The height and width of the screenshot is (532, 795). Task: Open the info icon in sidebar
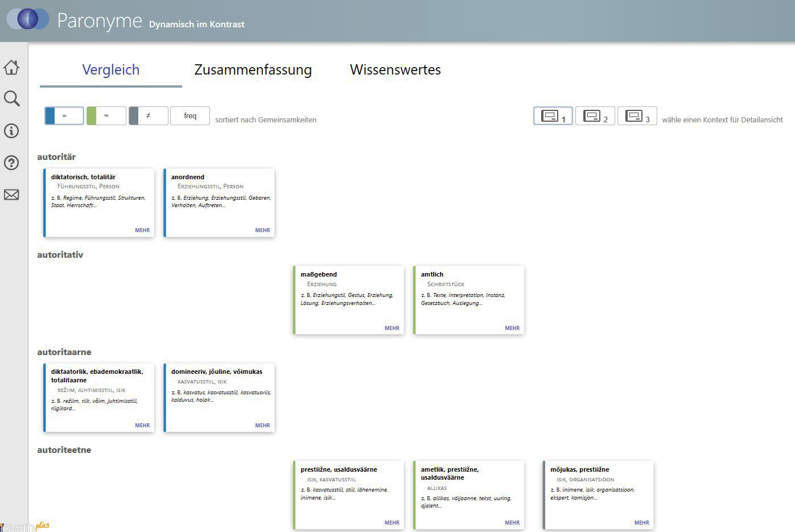[x=11, y=131]
